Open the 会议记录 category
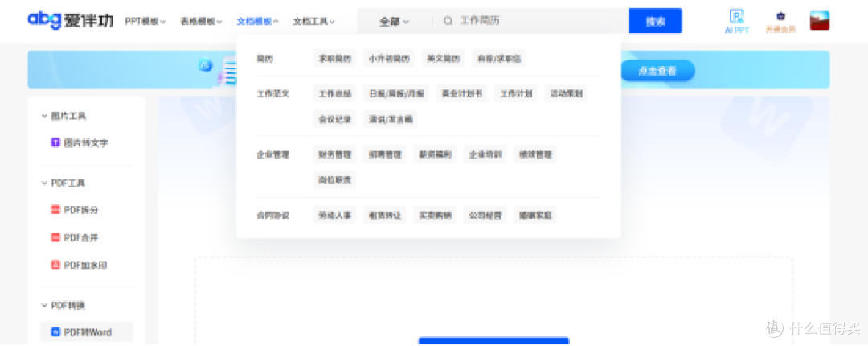The height and width of the screenshot is (346, 868). tap(335, 118)
